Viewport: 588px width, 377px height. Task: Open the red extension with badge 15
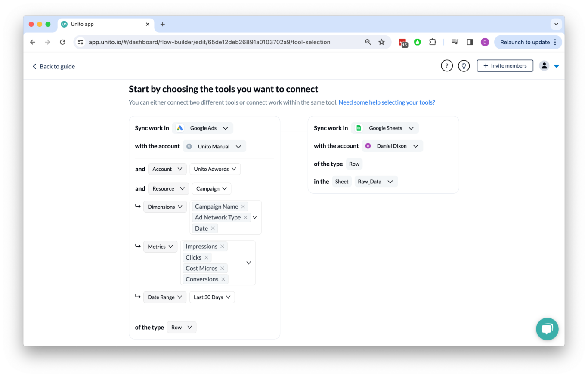click(x=403, y=42)
